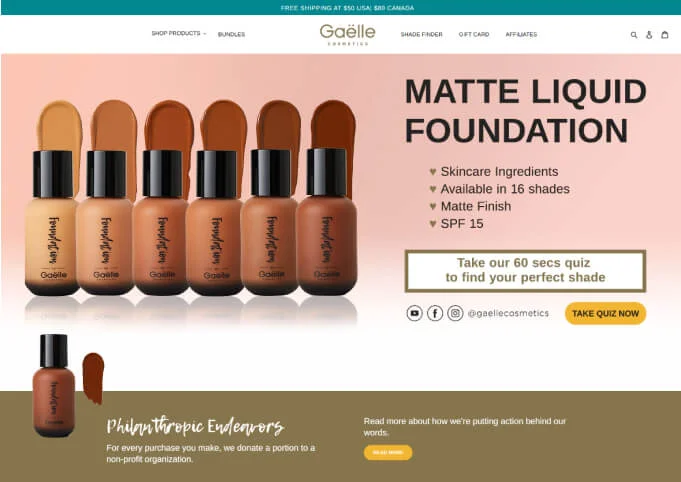The height and width of the screenshot is (482, 681).
Task: Click the yellow Read More button
Action: (388, 452)
